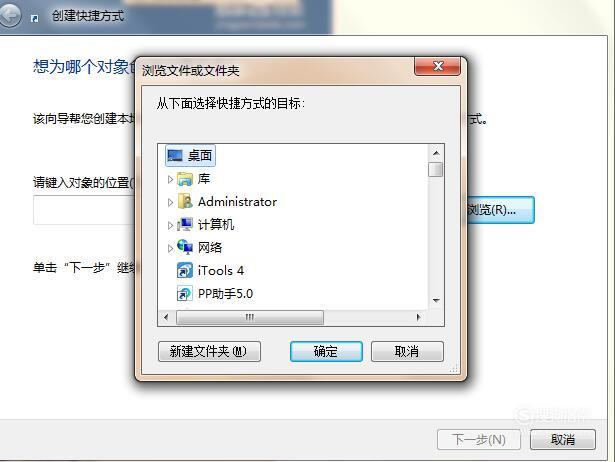Click the vertical scrollbar down arrow
The height and width of the screenshot is (462, 615).
click(x=436, y=301)
